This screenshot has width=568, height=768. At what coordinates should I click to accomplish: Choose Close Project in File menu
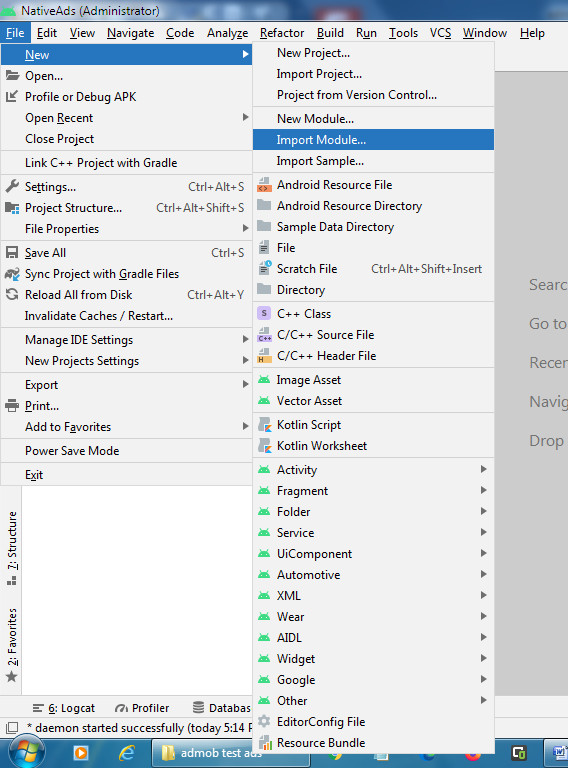(x=126, y=139)
